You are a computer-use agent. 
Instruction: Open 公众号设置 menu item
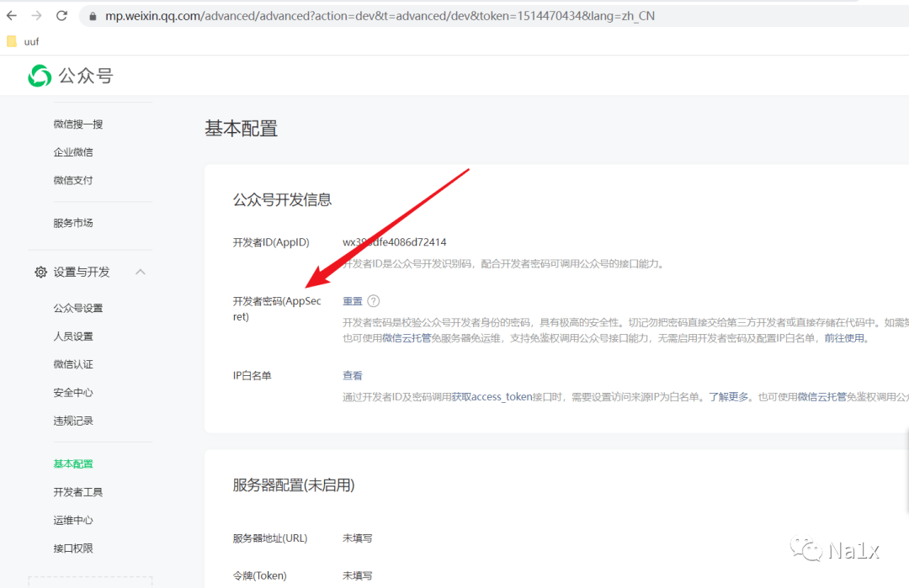78,309
